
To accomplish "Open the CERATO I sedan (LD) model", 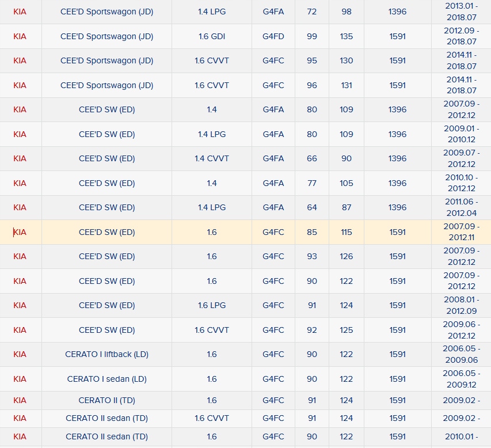I will [x=107, y=379].
